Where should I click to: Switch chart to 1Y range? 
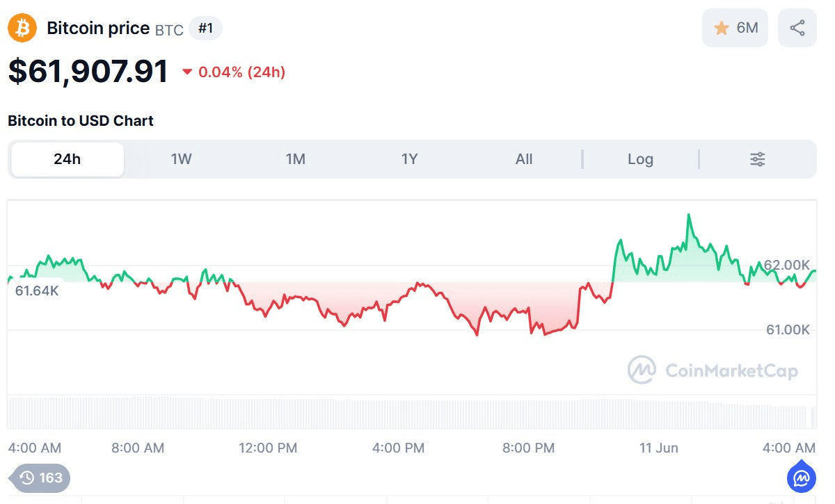pos(410,159)
